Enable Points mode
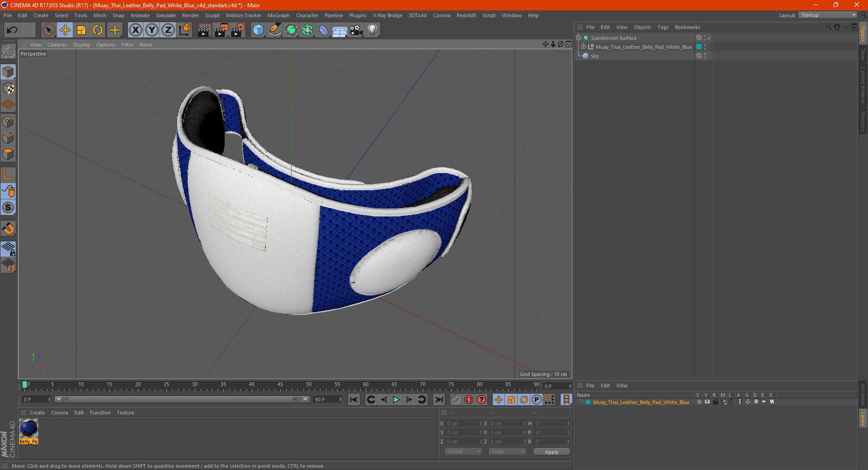868x470 pixels. pyautogui.click(x=8, y=122)
